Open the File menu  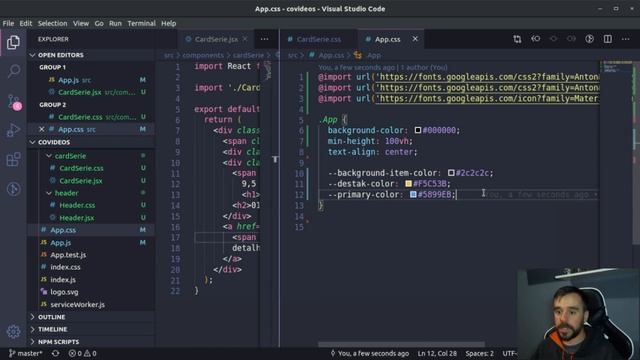tap(8, 23)
